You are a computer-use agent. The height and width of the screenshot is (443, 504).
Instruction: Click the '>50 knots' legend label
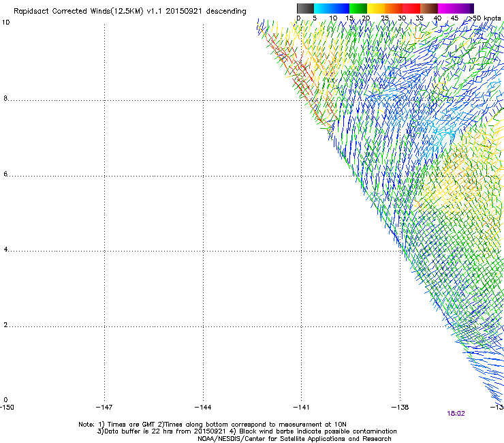coord(484,18)
